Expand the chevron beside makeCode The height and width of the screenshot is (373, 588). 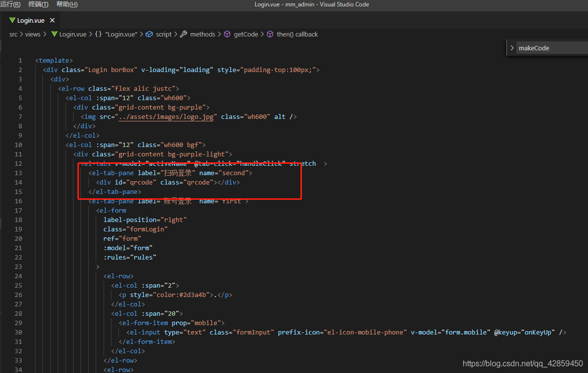512,48
